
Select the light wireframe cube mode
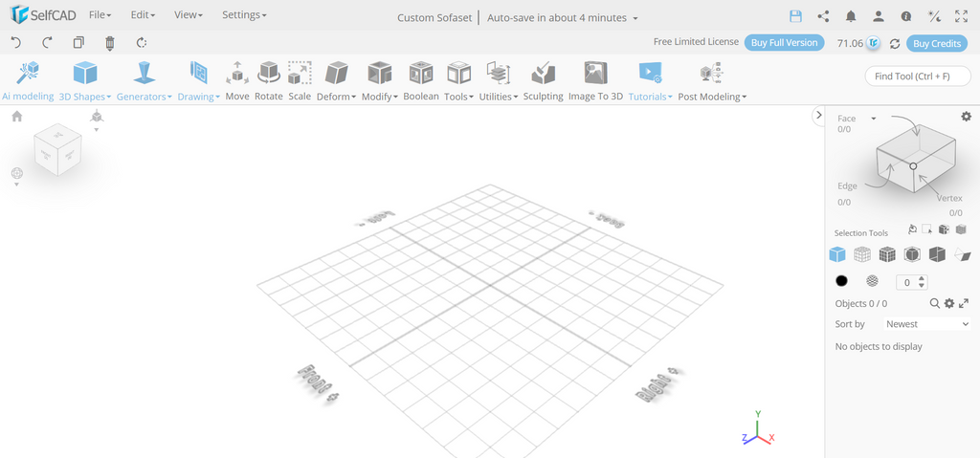click(x=862, y=254)
